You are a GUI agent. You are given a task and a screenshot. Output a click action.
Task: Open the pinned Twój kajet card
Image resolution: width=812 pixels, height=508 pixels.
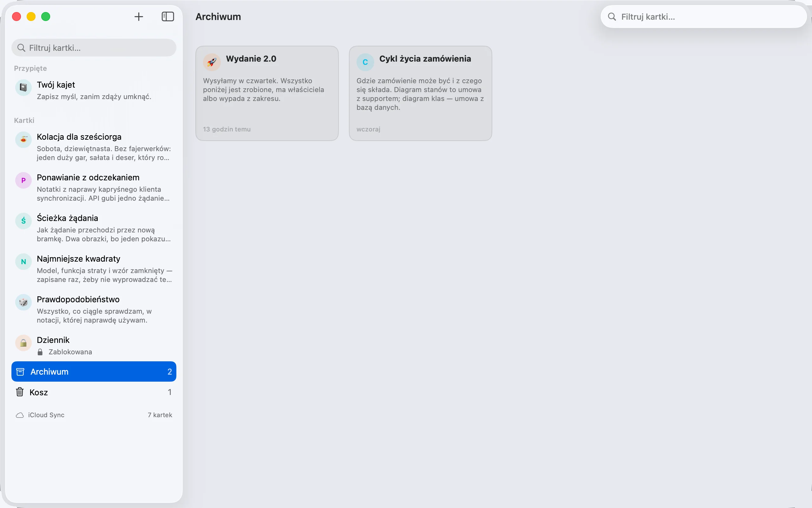[x=94, y=90]
